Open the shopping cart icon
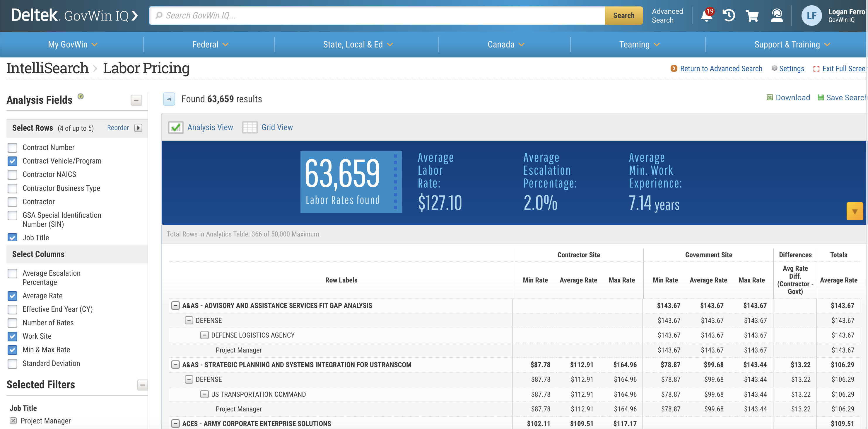 pyautogui.click(x=752, y=16)
